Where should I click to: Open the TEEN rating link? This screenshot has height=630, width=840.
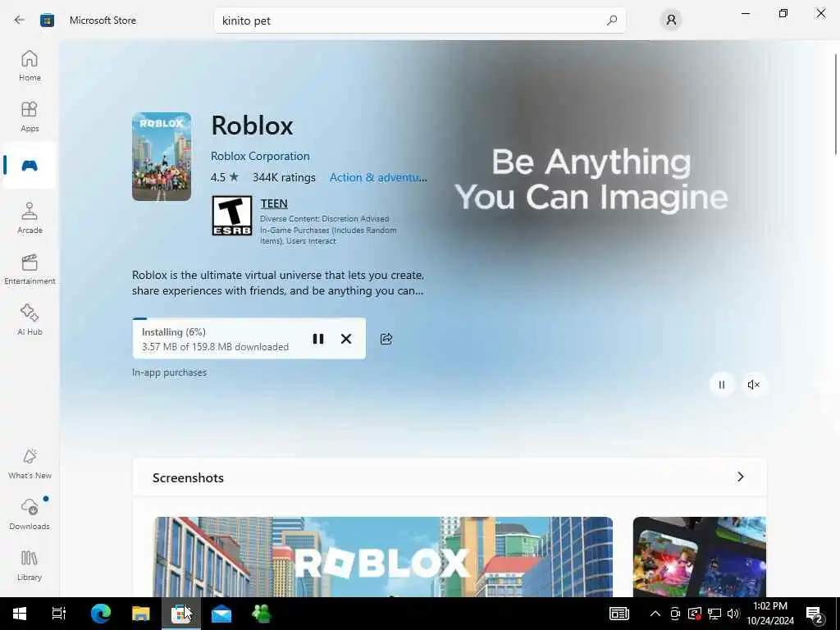tap(274, 203)
